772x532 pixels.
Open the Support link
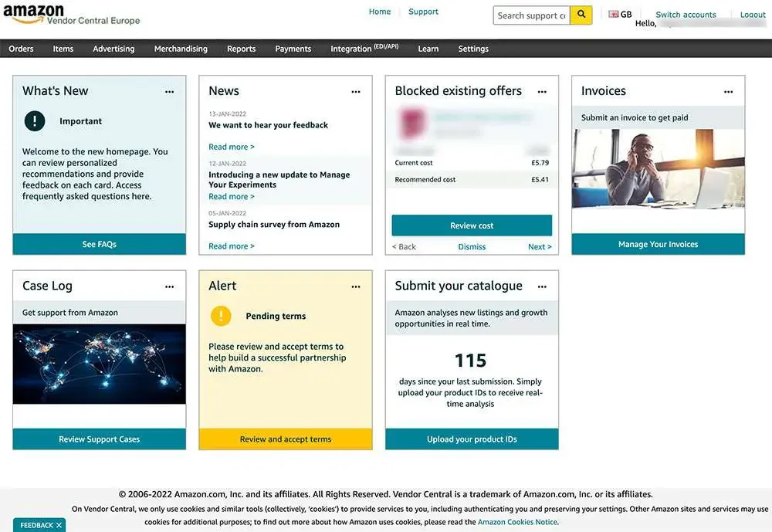(x=423, y=12)
